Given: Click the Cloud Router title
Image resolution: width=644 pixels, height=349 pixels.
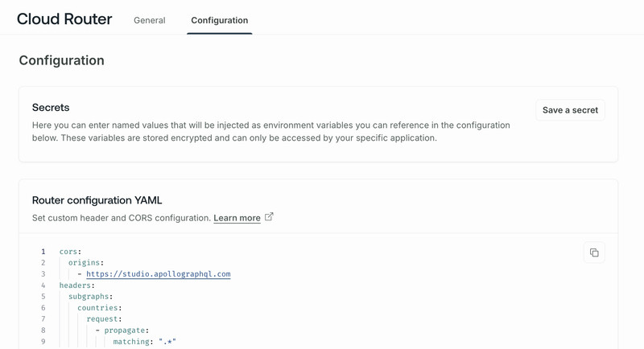Looking at the screenshot, I should click(64, 19).
